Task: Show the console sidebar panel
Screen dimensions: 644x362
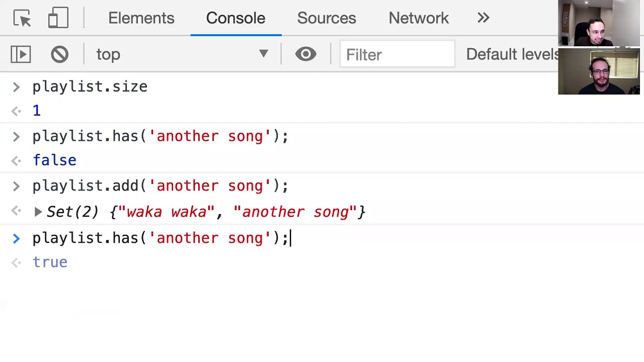Action: click(x=21, y=54)
